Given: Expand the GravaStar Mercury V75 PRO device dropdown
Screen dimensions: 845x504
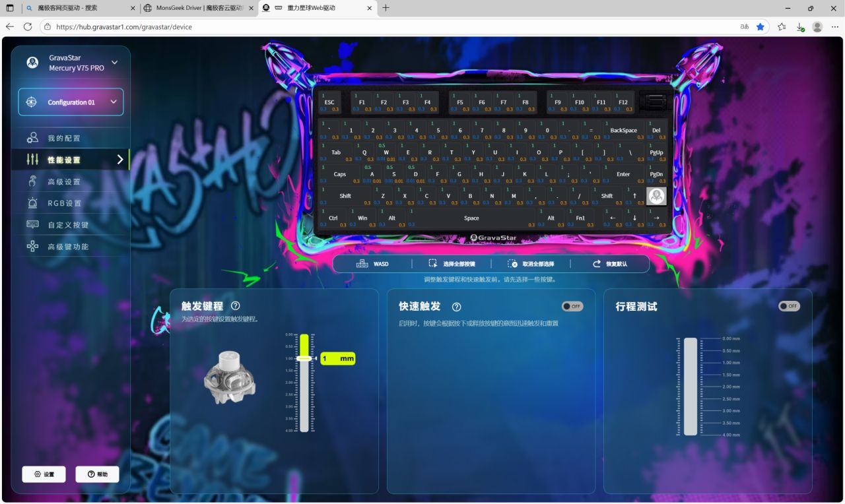Looking at the screenshot, I should (x=114, y=63).
